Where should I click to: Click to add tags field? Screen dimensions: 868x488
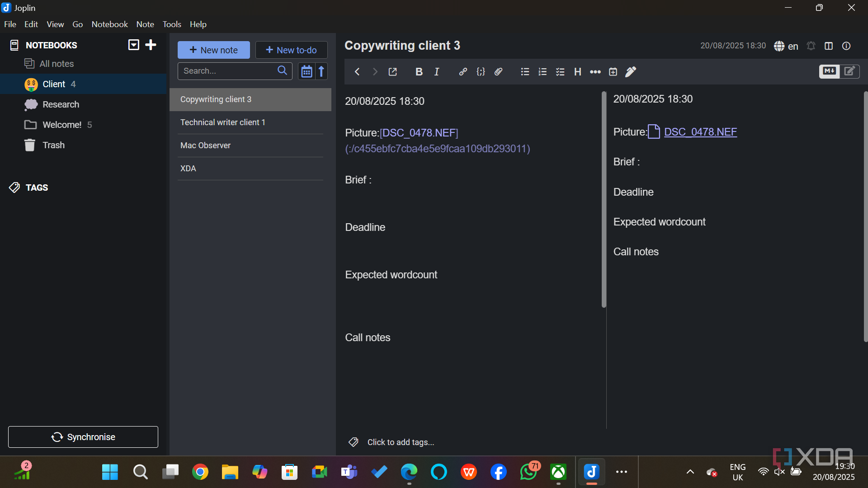click(401, 442)
